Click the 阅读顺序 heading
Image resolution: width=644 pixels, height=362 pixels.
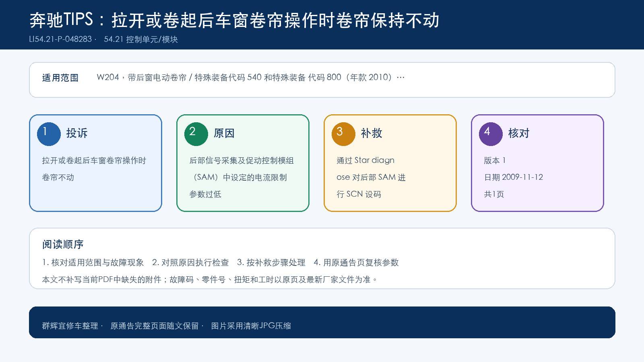(63, 245)
